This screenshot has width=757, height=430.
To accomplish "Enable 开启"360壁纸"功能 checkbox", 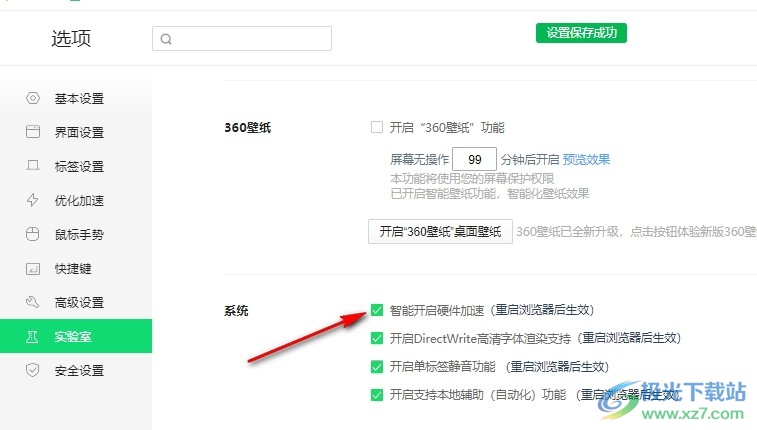I will tap(377, 127).
